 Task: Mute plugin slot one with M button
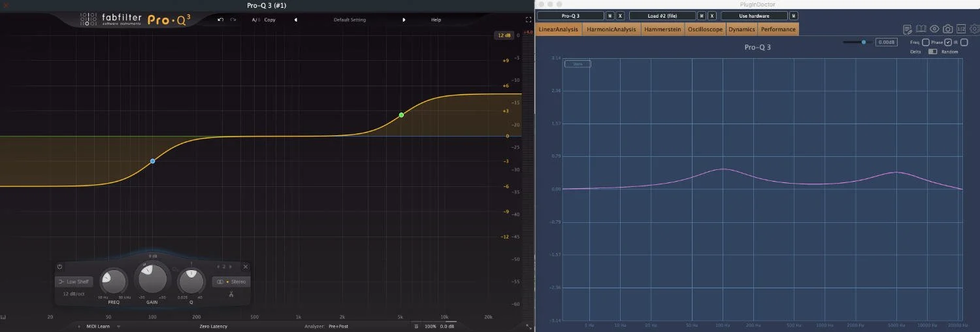coord(610,16)
